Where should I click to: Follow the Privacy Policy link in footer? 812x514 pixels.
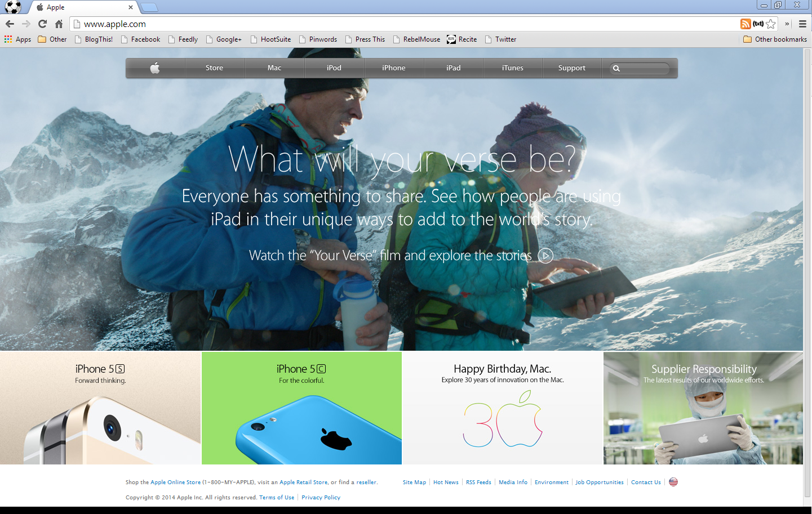[x=321, y=498]
